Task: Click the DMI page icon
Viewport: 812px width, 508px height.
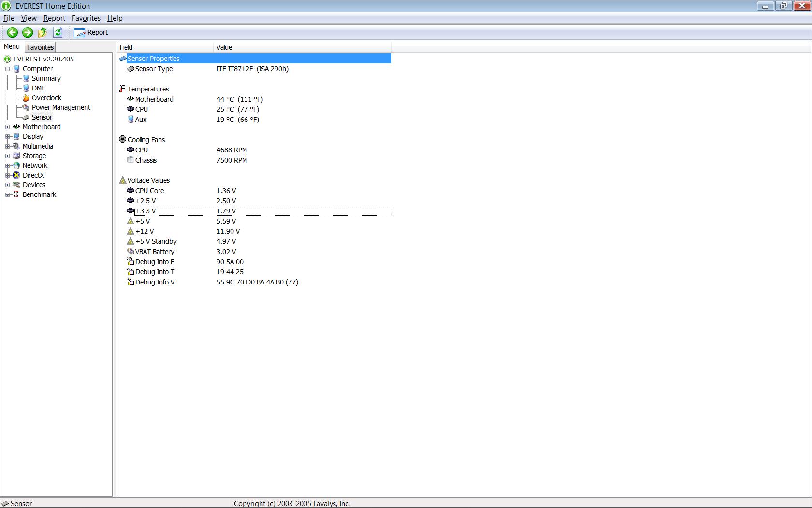Action: tap(26, 88)
